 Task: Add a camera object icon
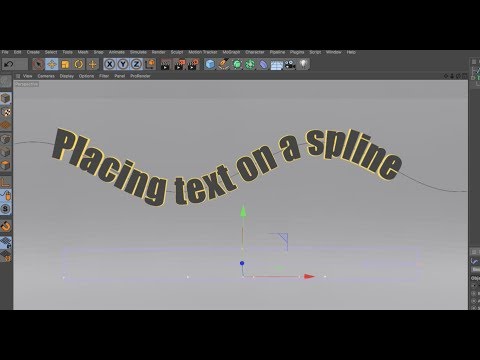pos(290,64)
